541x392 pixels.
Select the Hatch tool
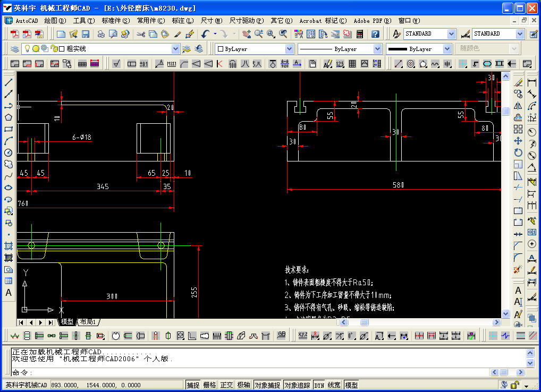[x=9, y=246]
